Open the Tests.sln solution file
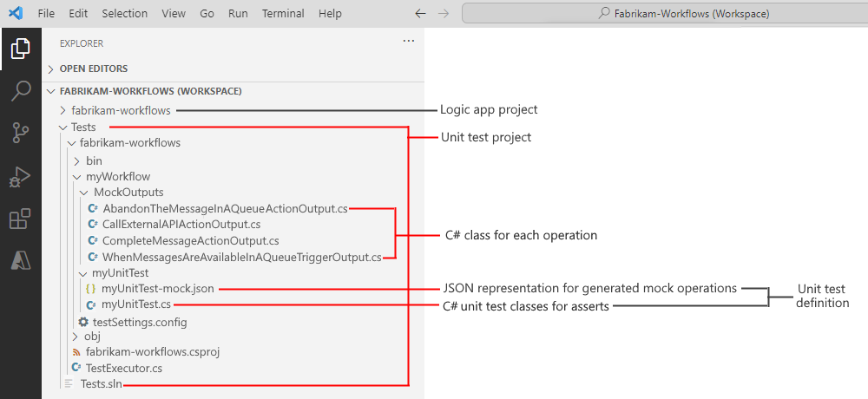Image resolution: width=868 pixels, height=399 pixels. [x=101, y=384]
